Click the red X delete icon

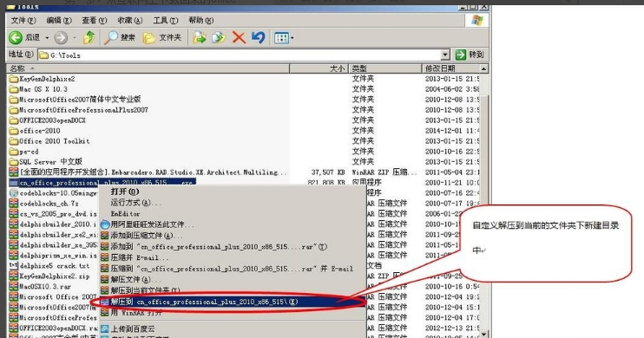(239, 38)
